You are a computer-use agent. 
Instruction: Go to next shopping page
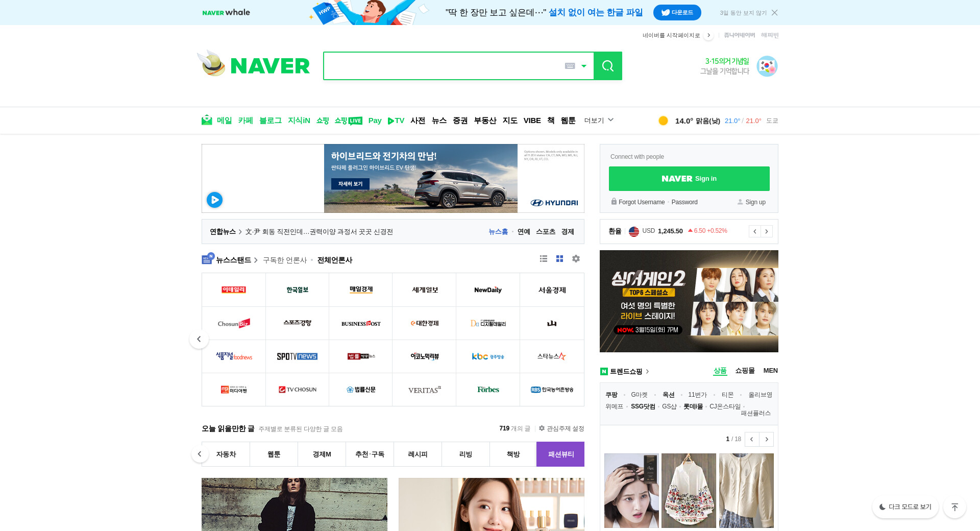(x=766, y=439)
